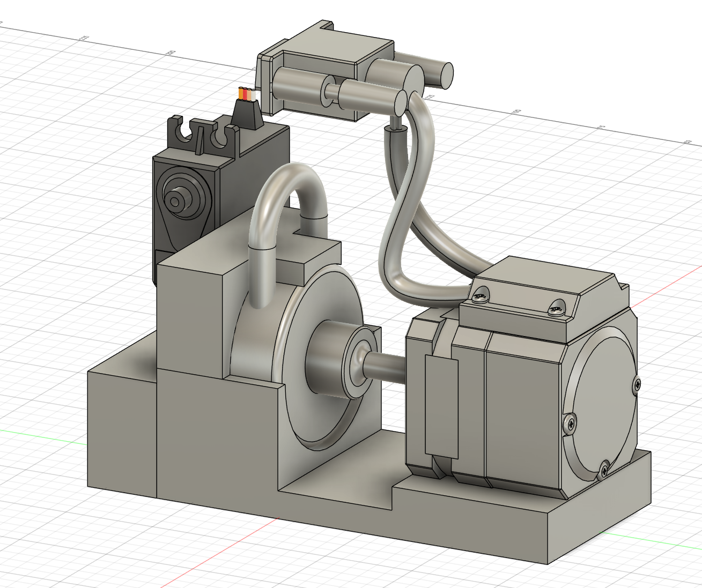
Task: Click the bottom screw on the motor end cap
Action: pyautogui.click(x=604, y=470)
